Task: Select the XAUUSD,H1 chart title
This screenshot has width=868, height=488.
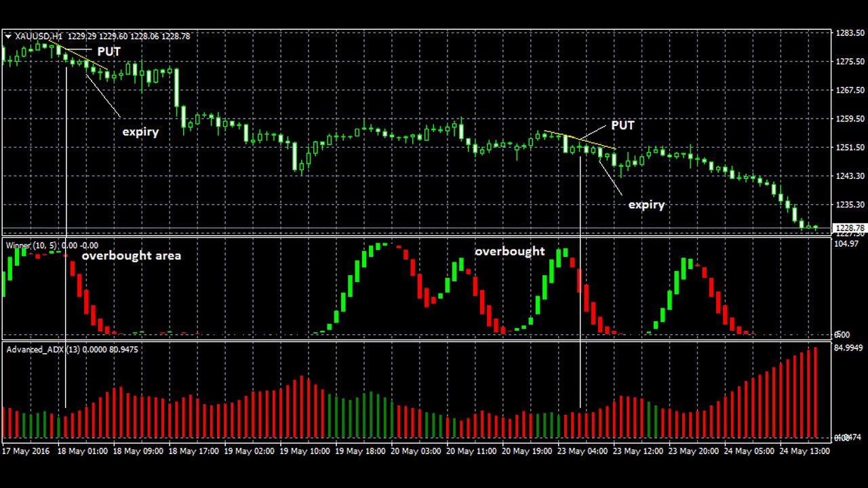Action: coord(39,37)
